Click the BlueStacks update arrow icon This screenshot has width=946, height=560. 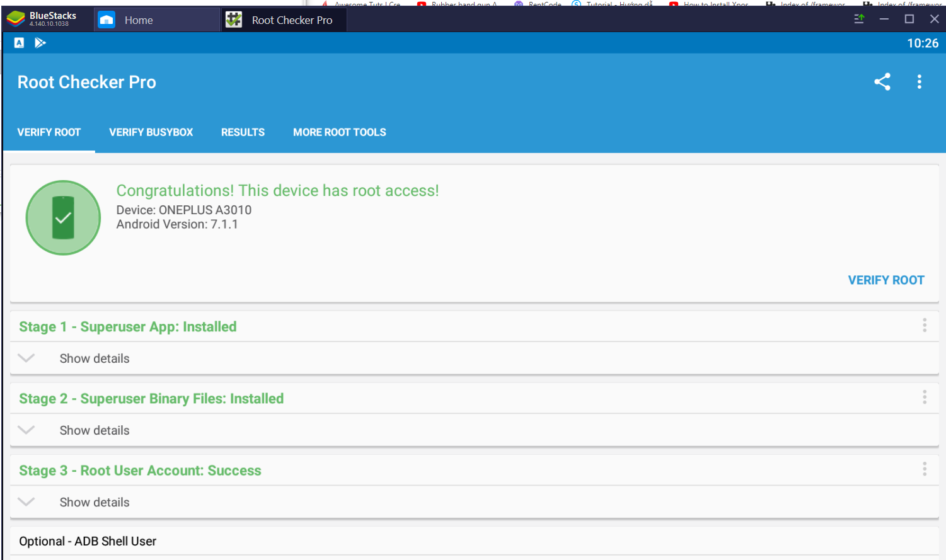click(x=859, y=20)
